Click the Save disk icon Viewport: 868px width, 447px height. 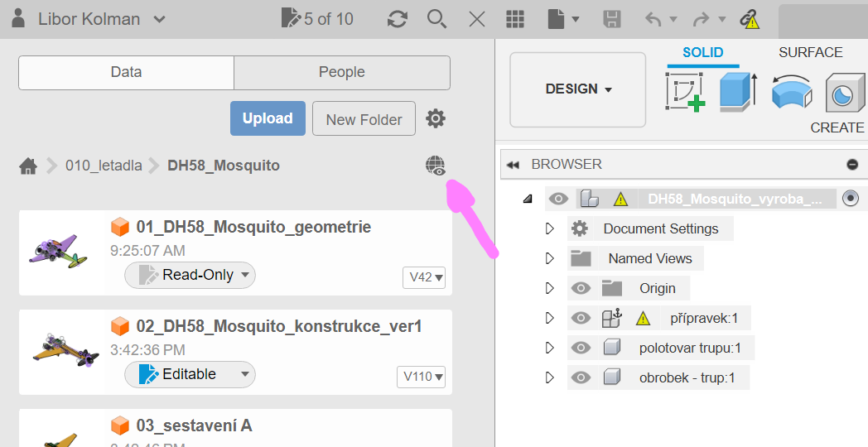[x=612, y=19]
